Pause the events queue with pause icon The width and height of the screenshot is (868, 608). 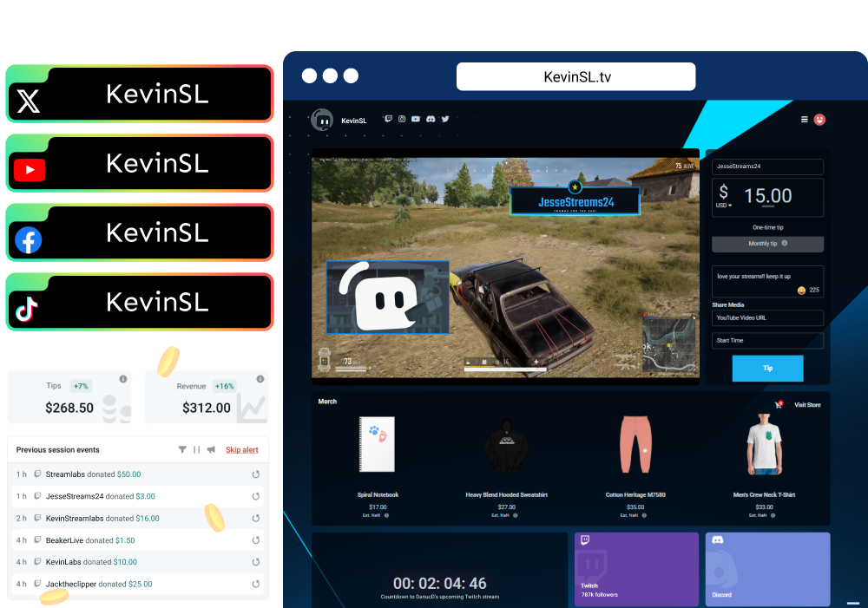click(196, 450)
